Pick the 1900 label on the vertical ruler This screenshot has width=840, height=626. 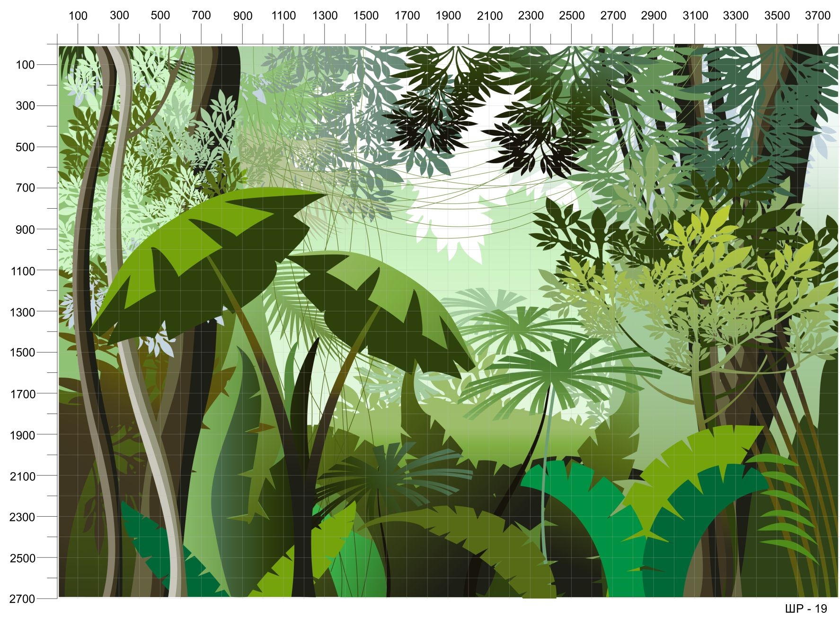23,436
